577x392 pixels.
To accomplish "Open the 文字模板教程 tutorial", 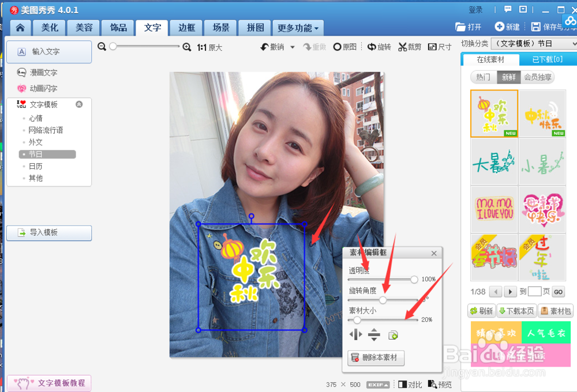I will (x=49, y=383).
